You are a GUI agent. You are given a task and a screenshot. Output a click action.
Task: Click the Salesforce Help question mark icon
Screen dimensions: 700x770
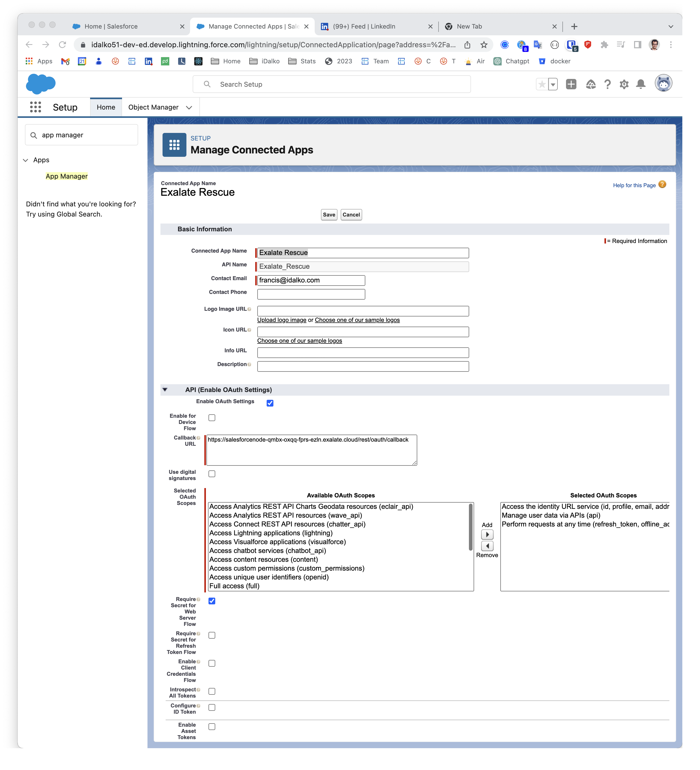(607, 84)
